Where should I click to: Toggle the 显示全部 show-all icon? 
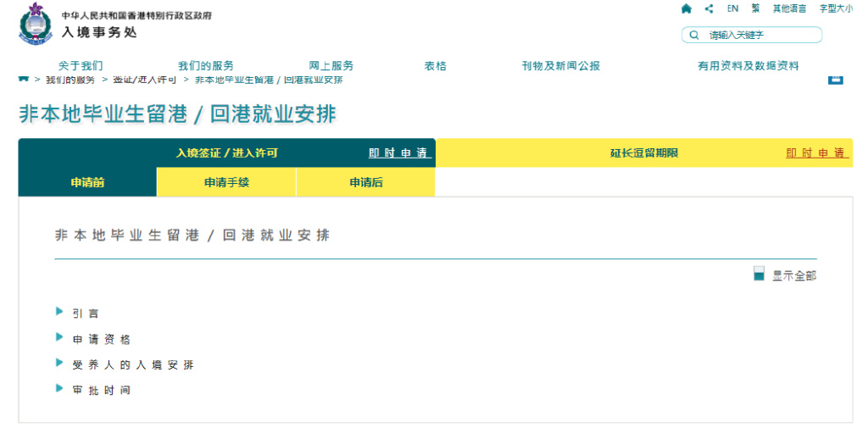tap(759, 274)
